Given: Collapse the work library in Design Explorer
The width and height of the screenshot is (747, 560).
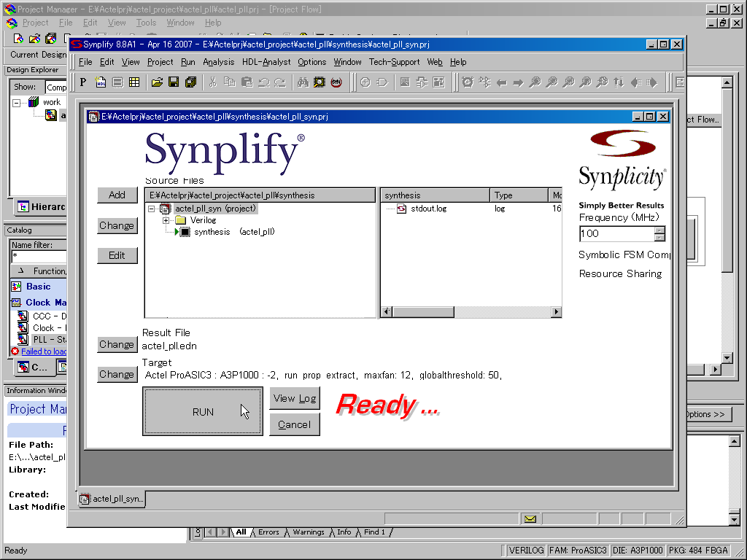Looking at the screenshot, I should point(17,102).
